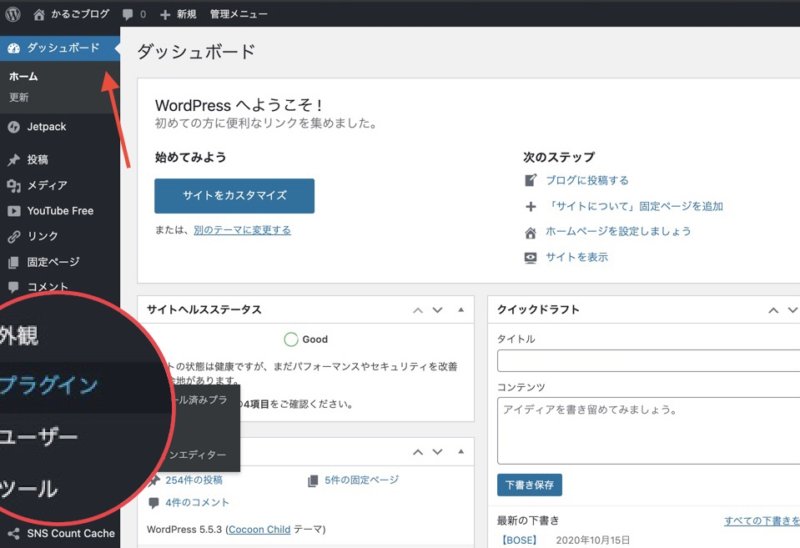Click the comment icon next to コメント
The height and width of the screenshot is (548, 800).
coord(14,287)
